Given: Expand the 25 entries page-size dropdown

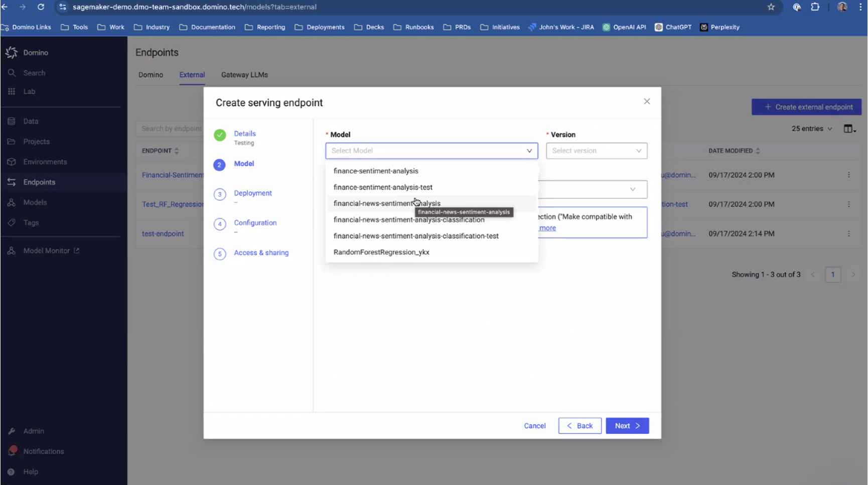Looking at the screenshot, I should 811,129.
